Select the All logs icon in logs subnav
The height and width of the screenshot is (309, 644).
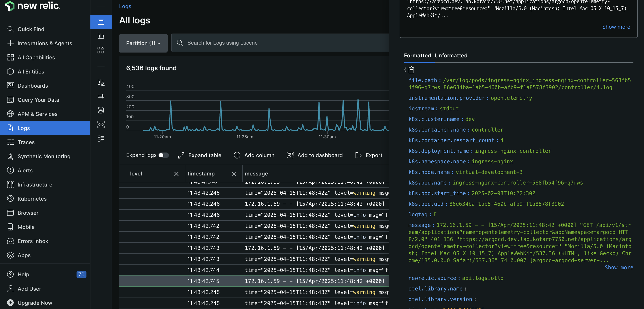coord(101,22)
